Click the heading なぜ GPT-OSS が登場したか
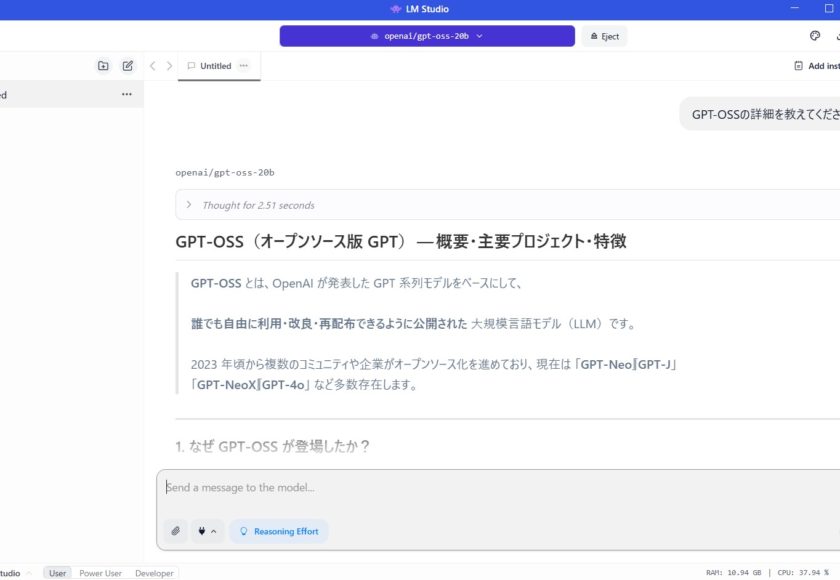The height and width of the screenshot is (580, 840). pyautogui.click(x=272, y=446)
